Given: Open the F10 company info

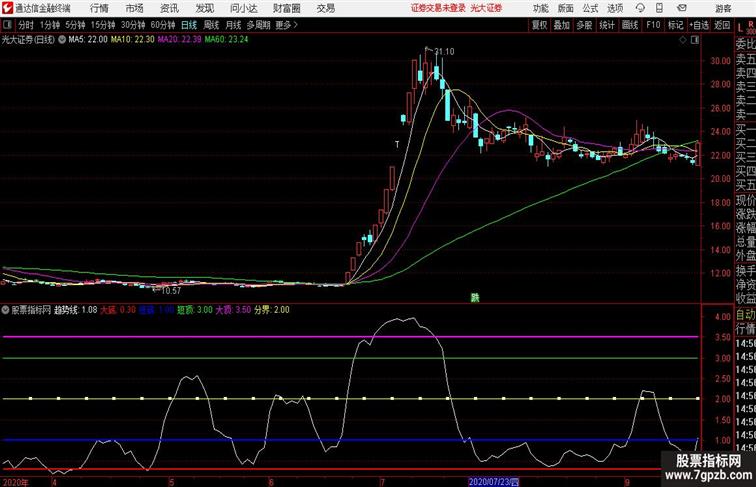Looking at the screenshot, I should (x=653, y=25).
